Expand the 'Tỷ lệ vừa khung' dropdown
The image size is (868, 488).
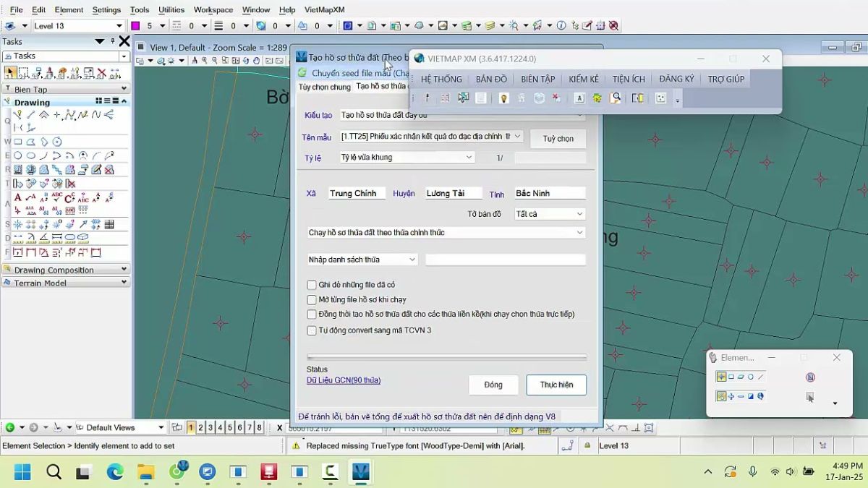tap(407, 157)
